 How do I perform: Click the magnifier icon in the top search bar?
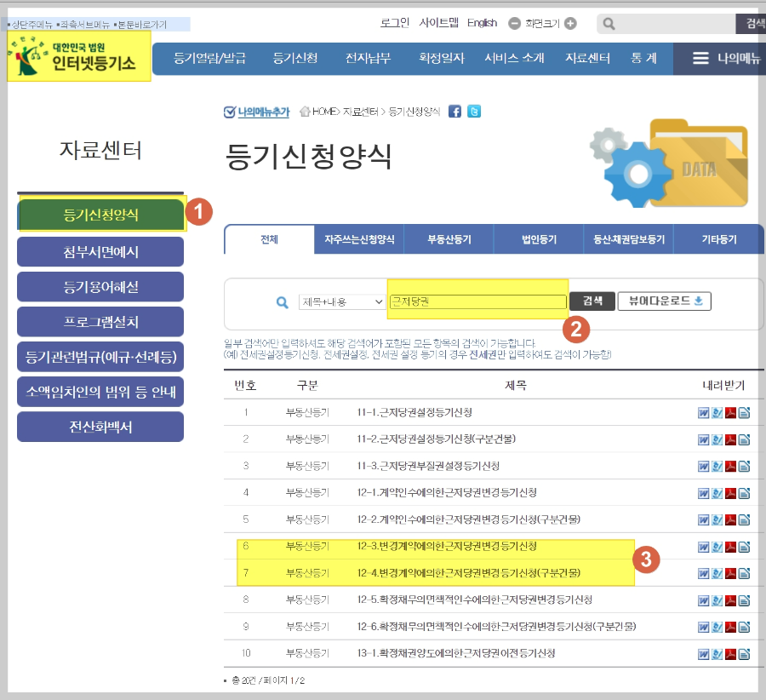(x=611, y=23)
